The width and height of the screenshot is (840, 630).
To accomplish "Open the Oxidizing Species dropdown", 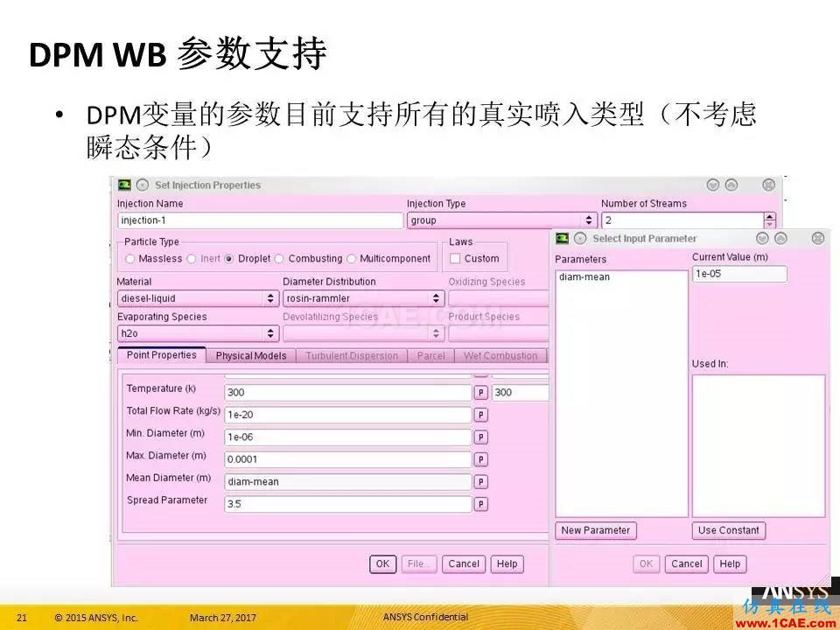I will pyautogui.click(x=499, y=298).
